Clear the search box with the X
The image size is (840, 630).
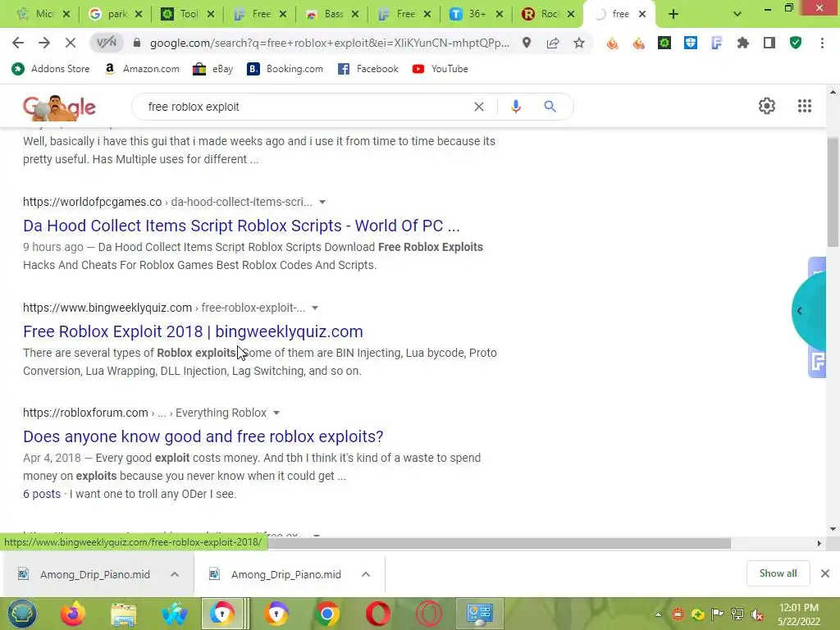click(x=479, y=107)
